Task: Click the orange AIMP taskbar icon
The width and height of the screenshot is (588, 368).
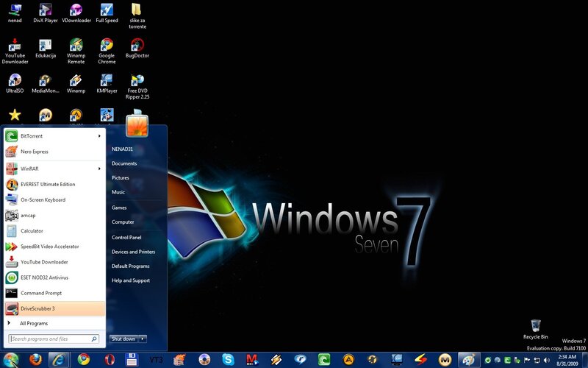Action: coord(348,360)
